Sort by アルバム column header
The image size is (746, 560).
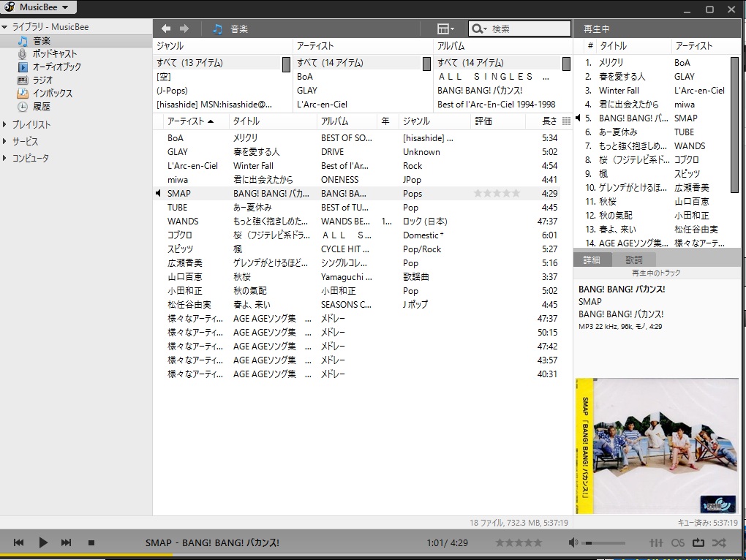coord(347,121)
